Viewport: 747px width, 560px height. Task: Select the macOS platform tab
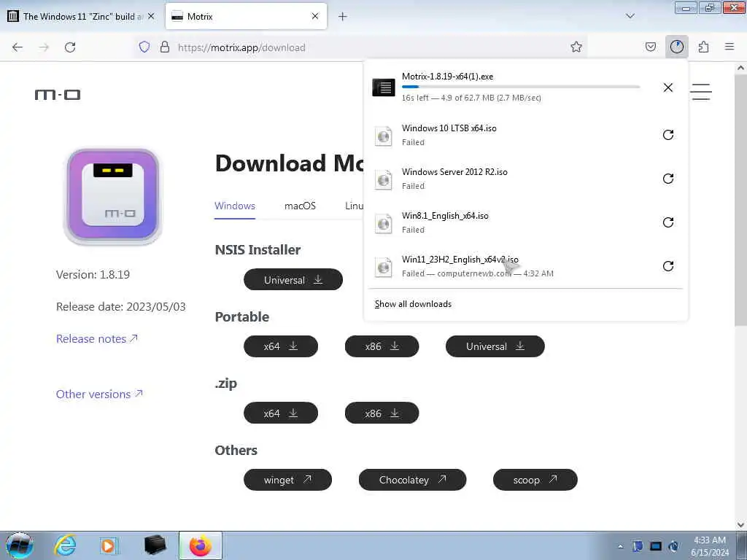pos(300,206)
